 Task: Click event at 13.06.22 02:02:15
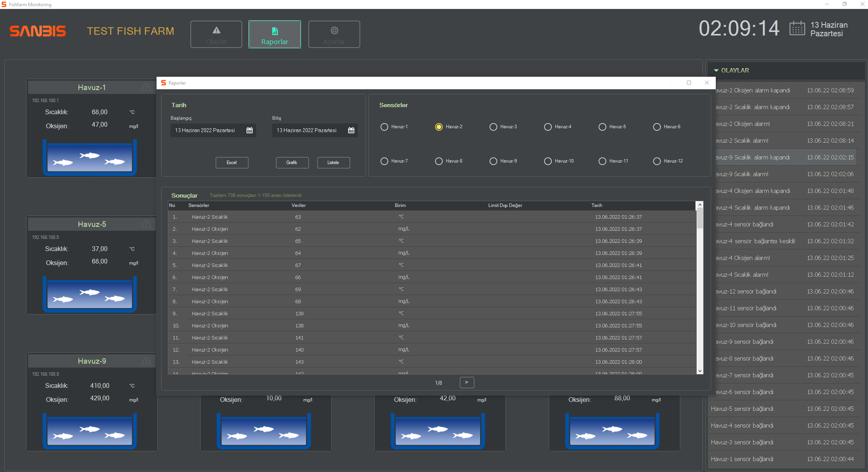(x=786, y=157)
